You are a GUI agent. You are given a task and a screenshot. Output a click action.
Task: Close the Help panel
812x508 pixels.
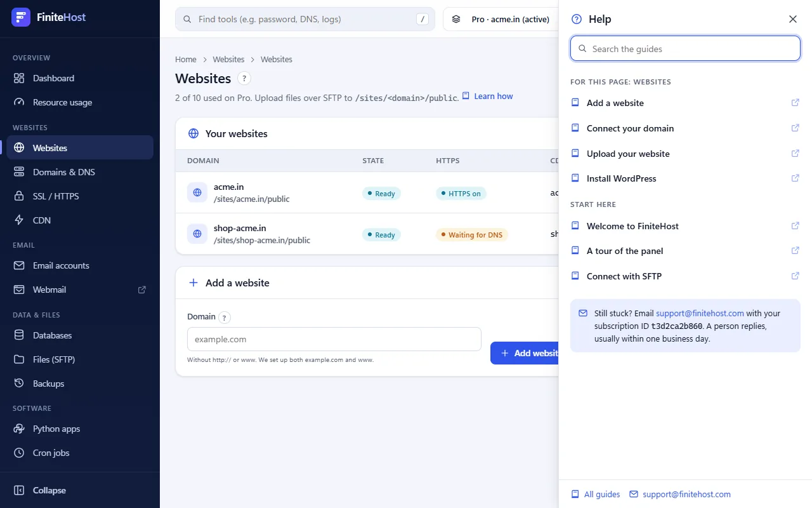pos(793,19)
